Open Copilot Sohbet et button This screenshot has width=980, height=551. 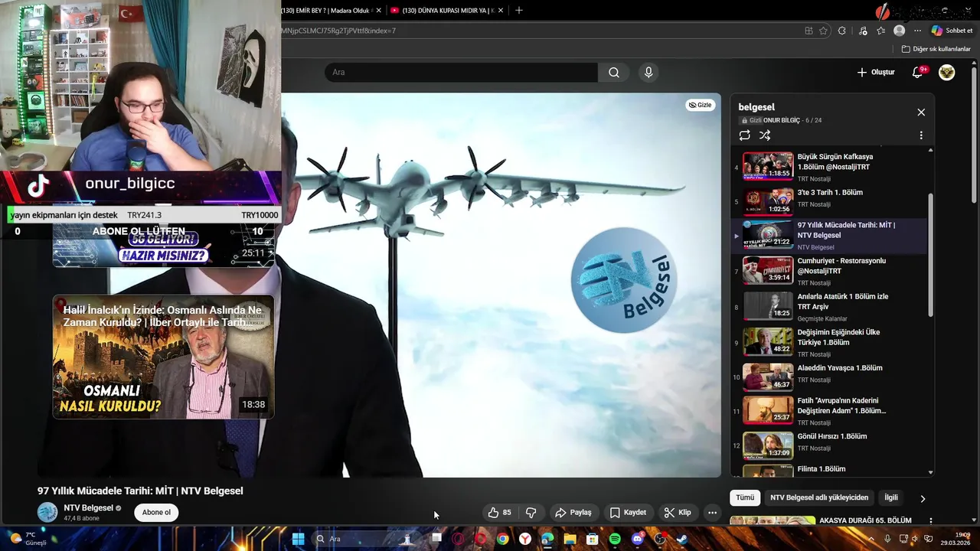coord(952,31)
